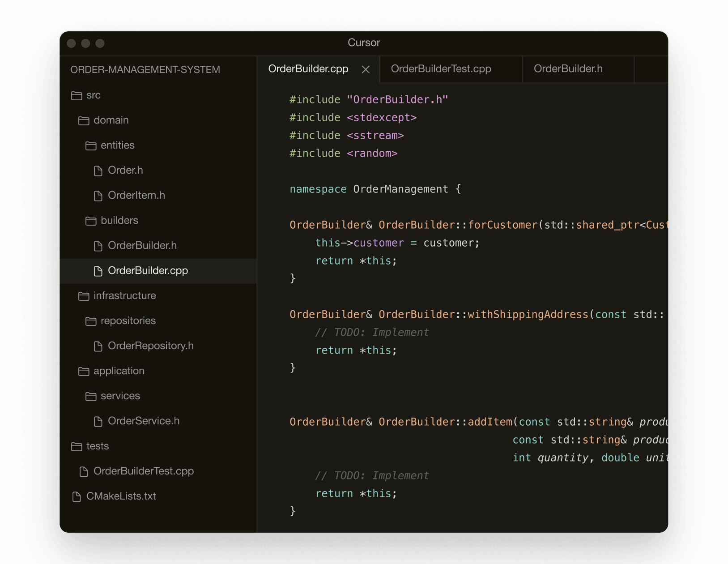The image size is (728, 564).
Task: Click the addItem function name
Action: coord(490,422)
